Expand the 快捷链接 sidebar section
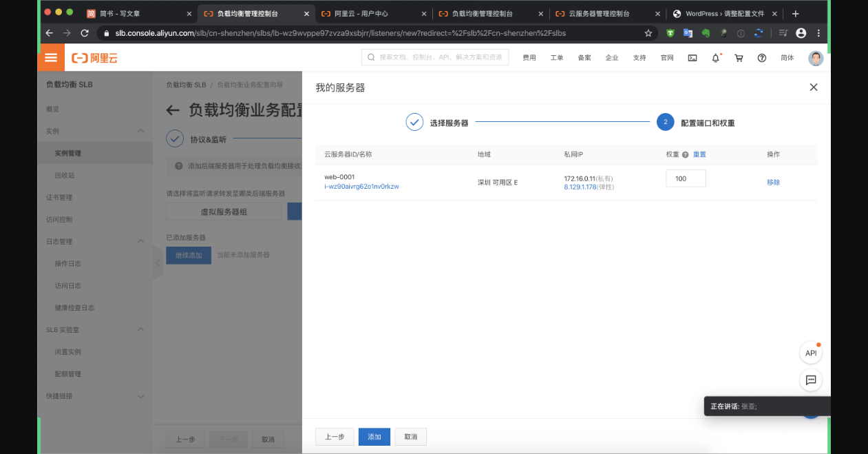Image resolution: width=868 pixels, height=454 pixels. [140, 395]
